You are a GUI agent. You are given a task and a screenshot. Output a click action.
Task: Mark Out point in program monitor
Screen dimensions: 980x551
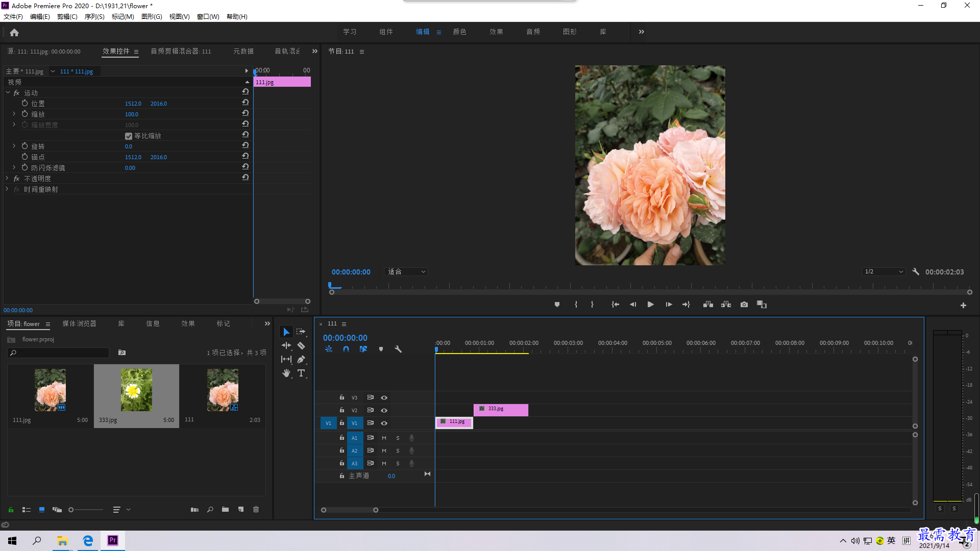(592, 305)
